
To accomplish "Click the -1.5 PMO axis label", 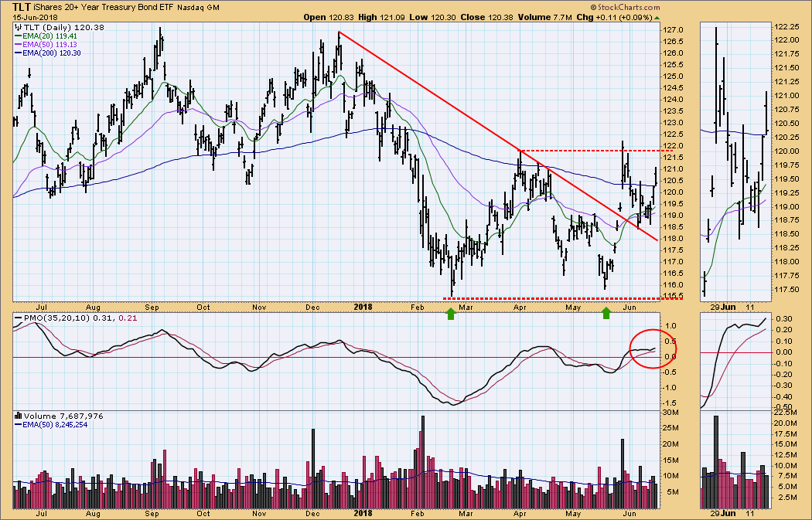I will (671, 403).
